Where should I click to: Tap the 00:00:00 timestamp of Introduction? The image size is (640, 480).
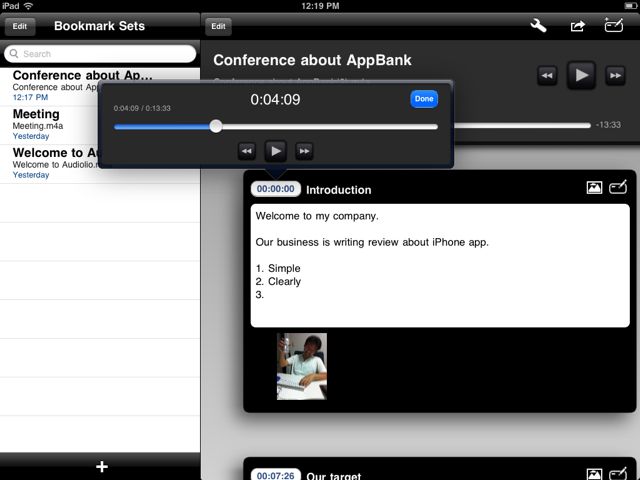276,189
